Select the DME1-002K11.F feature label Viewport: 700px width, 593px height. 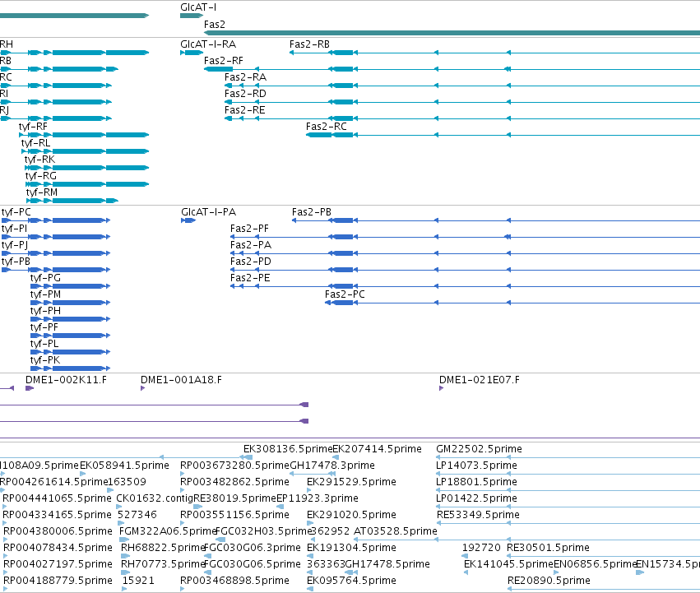click(66, 380)
